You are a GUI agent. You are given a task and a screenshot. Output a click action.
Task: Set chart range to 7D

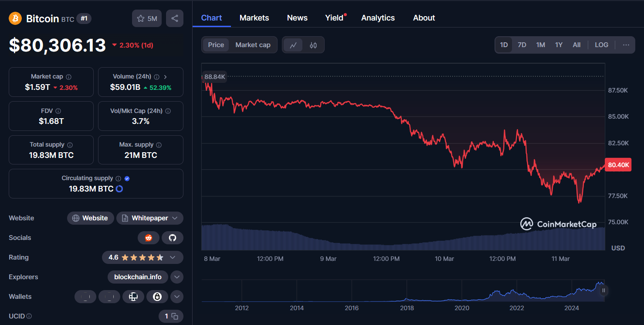(522, 45)
